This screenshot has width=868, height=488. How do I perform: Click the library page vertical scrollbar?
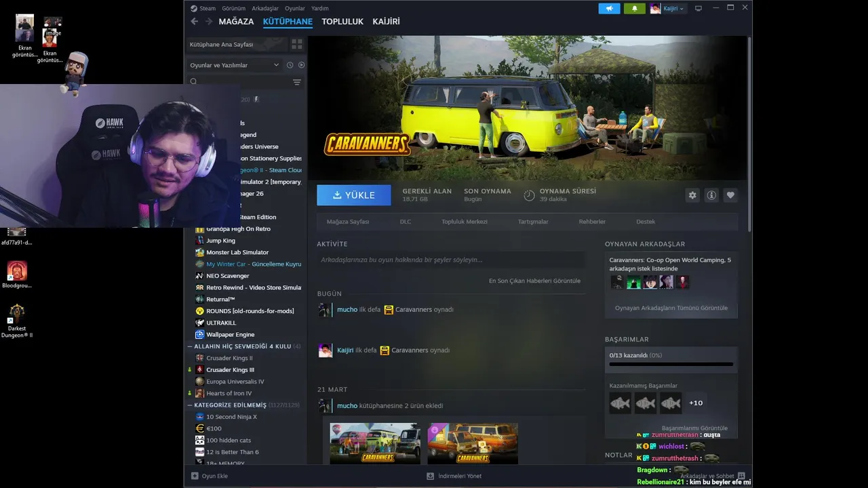pos(749,134)
